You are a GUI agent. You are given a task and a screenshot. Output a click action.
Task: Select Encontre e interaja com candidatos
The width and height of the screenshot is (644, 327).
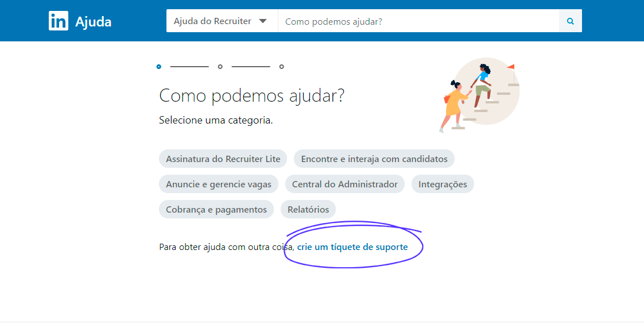[x=374, y=159]
